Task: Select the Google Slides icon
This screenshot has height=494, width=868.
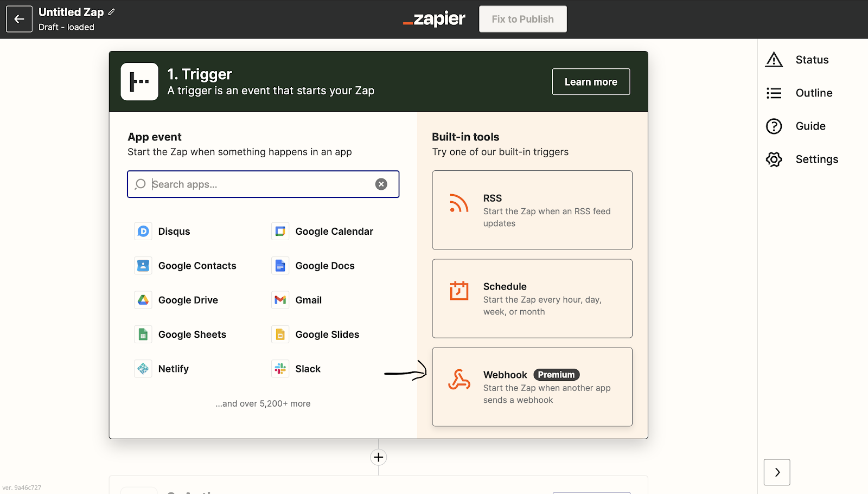Action: click(x=280, y=335)
